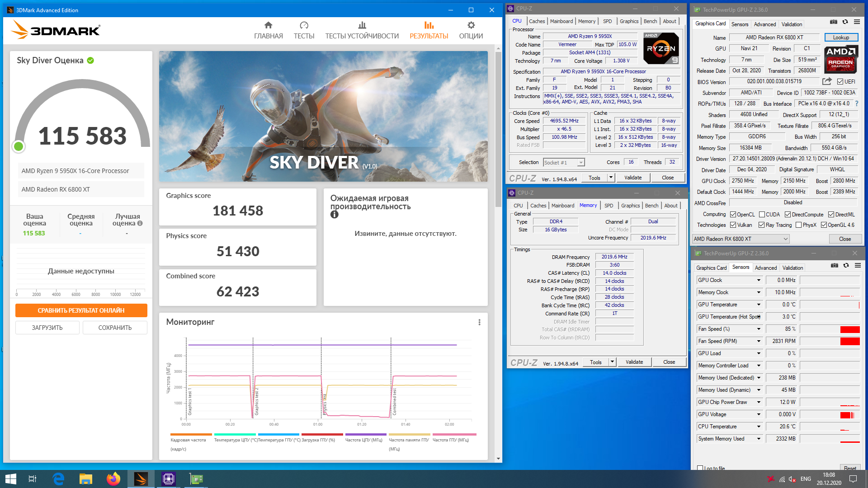Click info icon under Ожидаемая игровая производительность
Image resolution: width=868 pixels, height=488 pixels.
click(x=335, y=215)
